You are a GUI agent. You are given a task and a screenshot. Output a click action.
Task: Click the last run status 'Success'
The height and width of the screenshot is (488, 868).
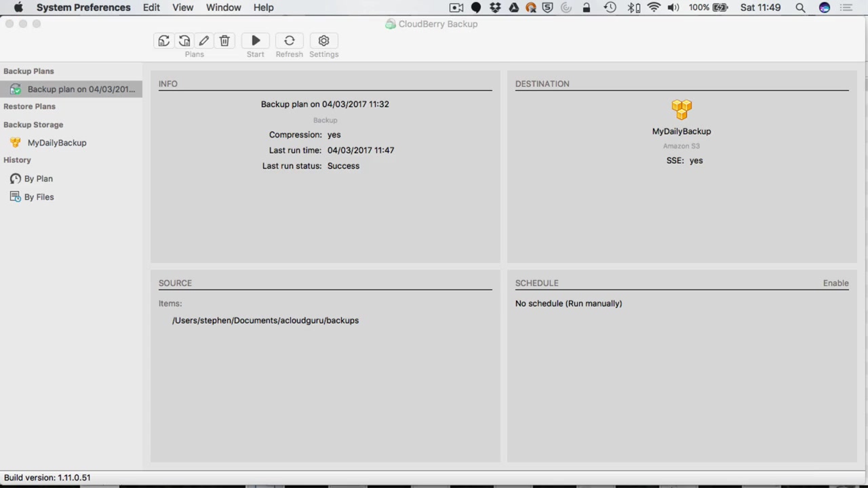[343, 165]
